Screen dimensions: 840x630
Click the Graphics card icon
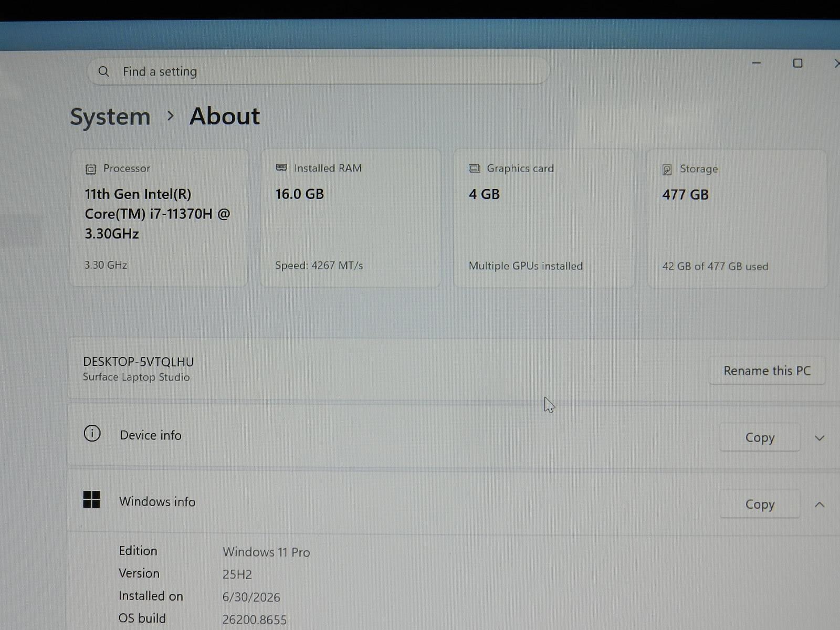pos(475,169)
